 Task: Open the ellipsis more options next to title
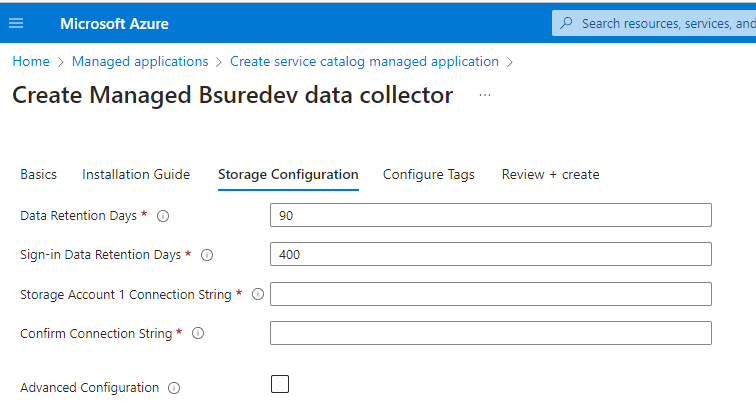[x=485, y=96]
